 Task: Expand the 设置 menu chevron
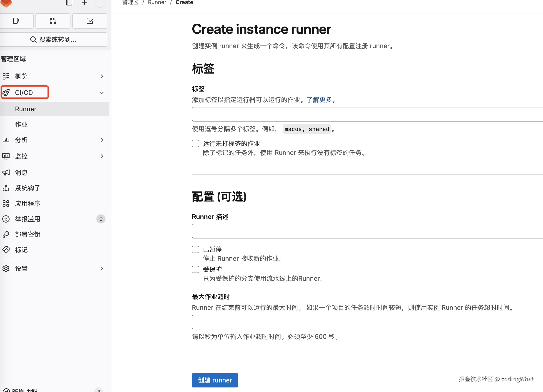pyautogui.click(x=102, y=268)
